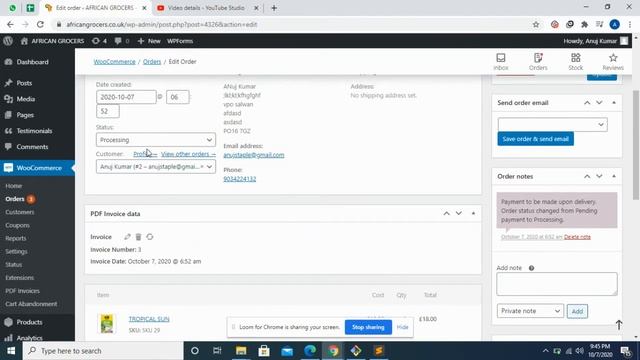Open WooCommerce Settings submenu
640x360 pixels.
click(16, 251)
